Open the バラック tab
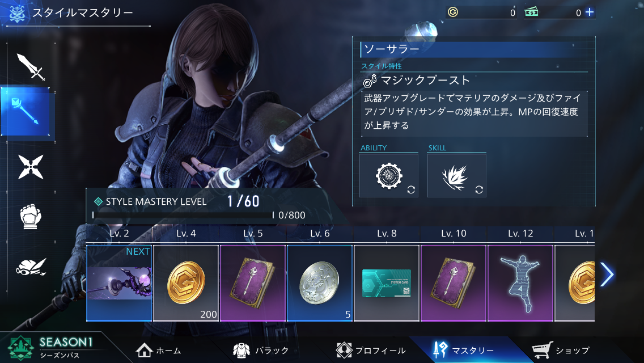Image resolution: width=644 pixels, height=363 pixels. pos(260,351)
